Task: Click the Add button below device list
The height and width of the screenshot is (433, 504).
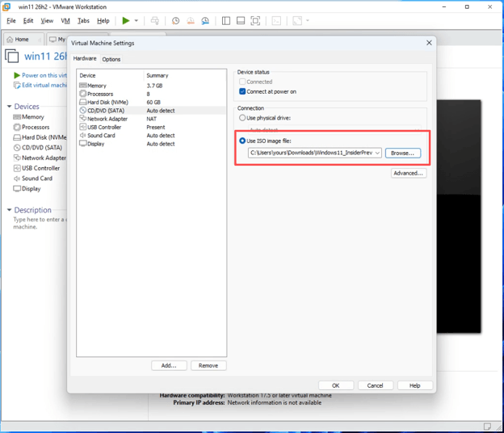Action: pyautogui.click(x=169, y=365)
